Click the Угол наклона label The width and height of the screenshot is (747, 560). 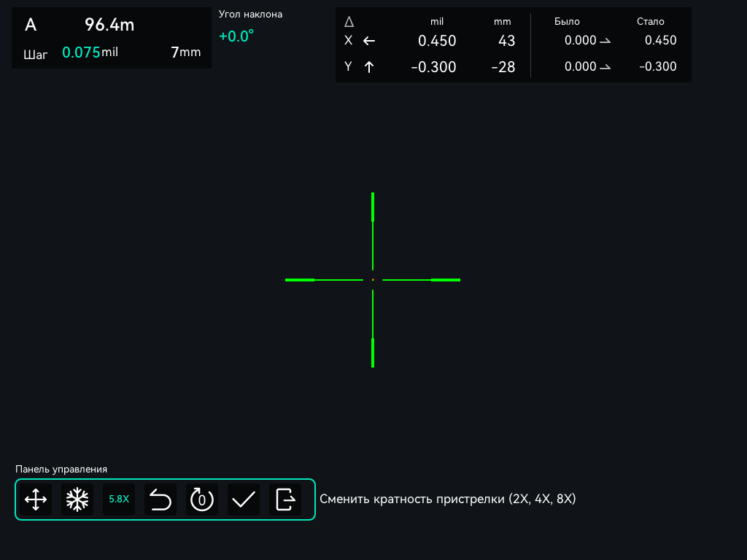coord(251,15)
